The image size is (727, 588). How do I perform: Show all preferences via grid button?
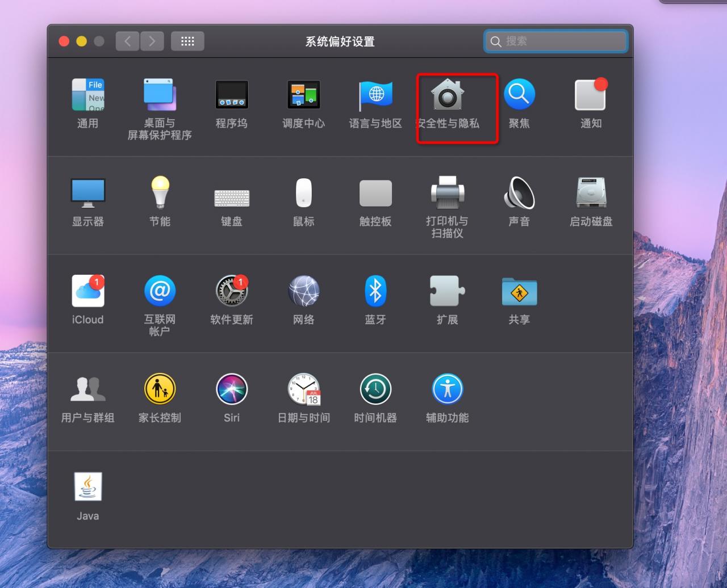point(187,40)
